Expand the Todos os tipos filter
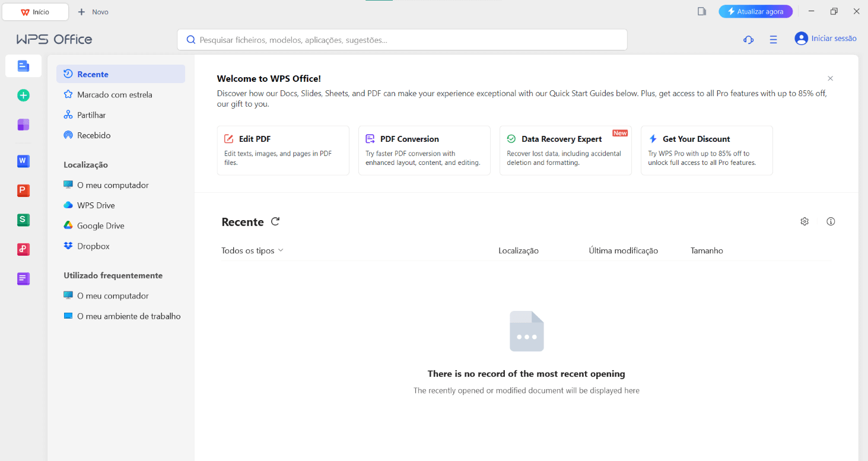Viewport: 868px width, 461px height. point(252,250)
